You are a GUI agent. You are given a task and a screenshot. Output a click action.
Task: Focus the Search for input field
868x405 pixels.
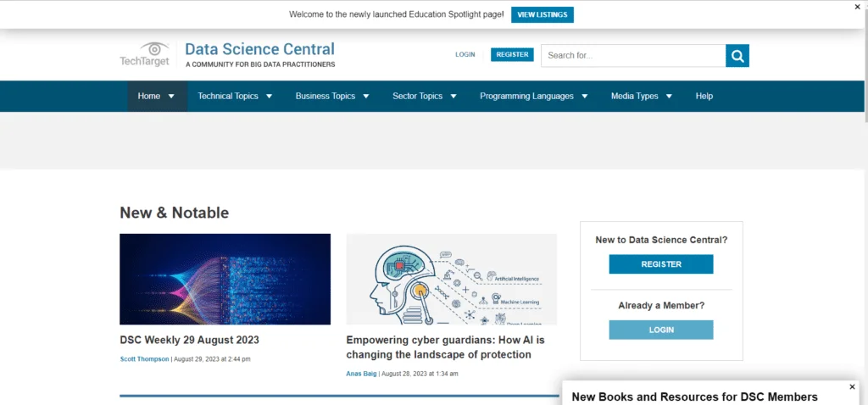click(633, 55)
